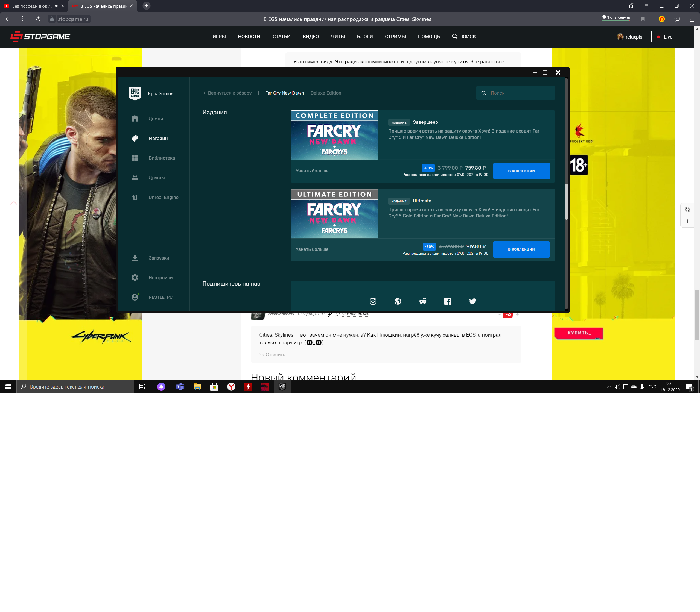The width and height of the screenshot is (700, 612).
Task: Open Alice assistant purple taskbar icon
Action: pos(161,387)
